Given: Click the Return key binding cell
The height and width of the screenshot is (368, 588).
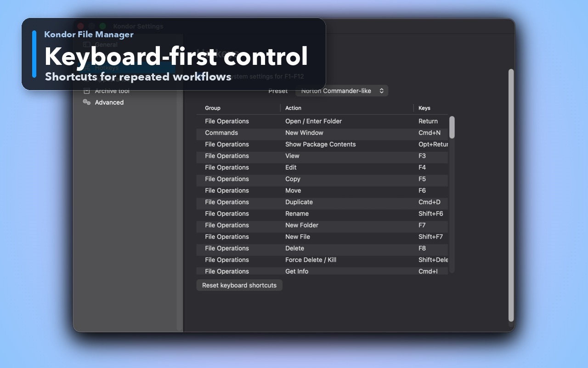Looking at the screenshot, I should [428, 121].
